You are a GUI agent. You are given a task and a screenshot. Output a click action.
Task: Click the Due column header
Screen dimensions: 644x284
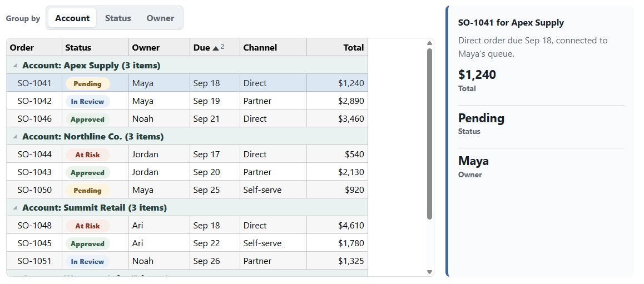(215, 47)
